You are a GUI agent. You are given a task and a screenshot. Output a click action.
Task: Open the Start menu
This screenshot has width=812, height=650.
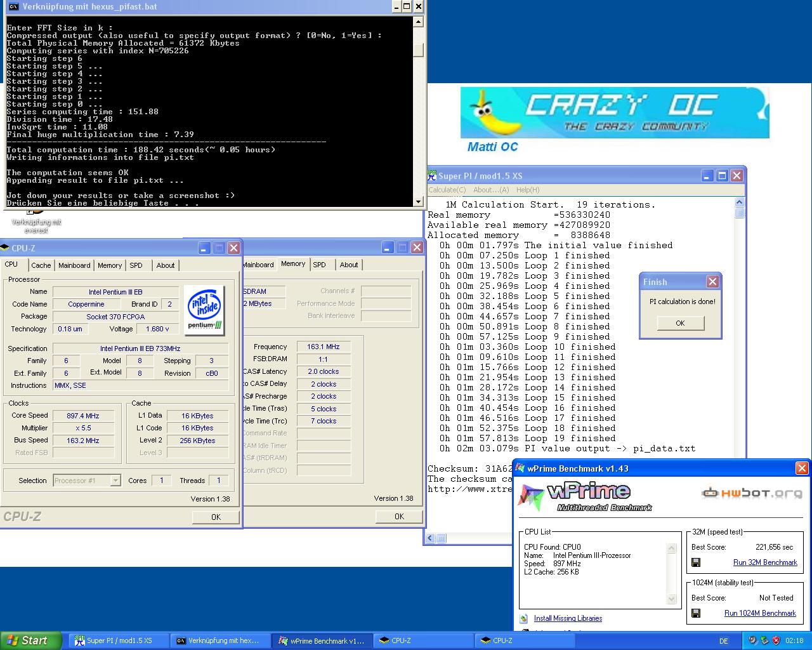point(30,640)
